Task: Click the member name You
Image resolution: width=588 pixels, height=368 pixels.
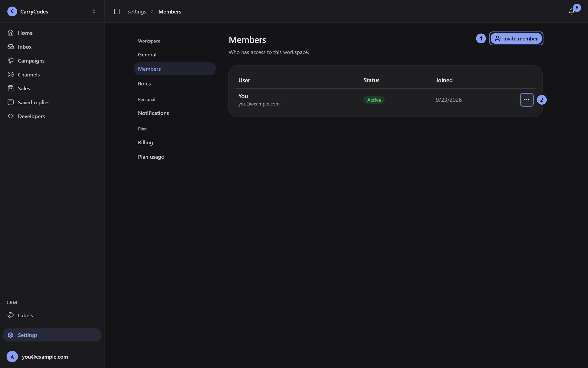Action: coord(243,96)
